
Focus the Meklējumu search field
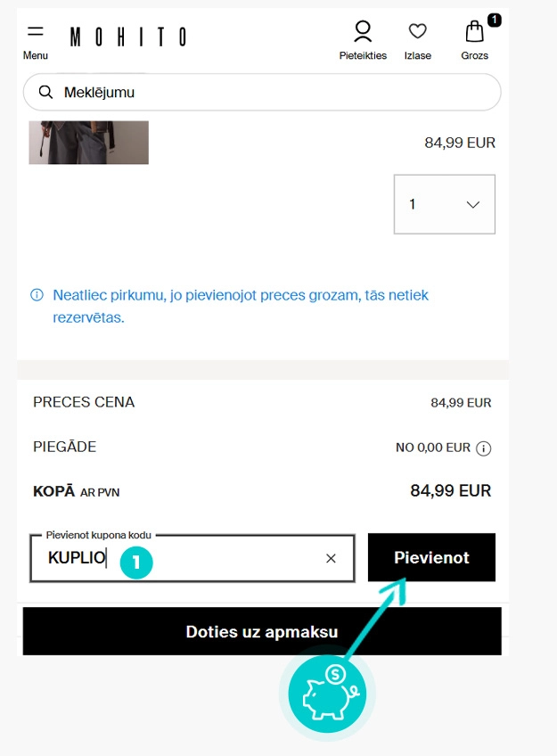tap(267, 92)
